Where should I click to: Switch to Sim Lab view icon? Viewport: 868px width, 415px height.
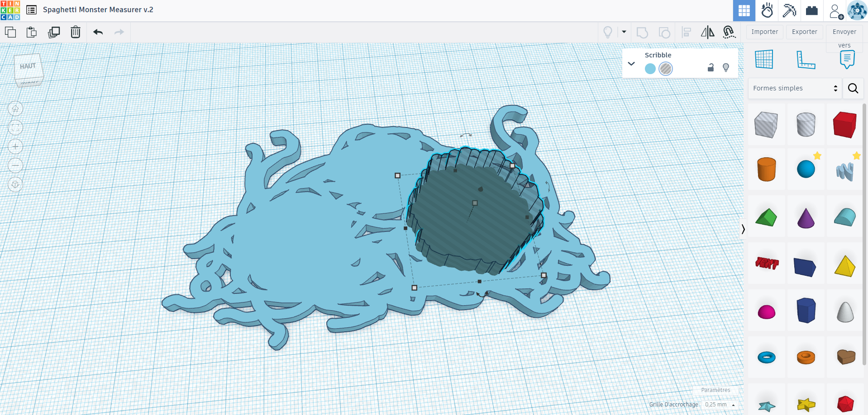pyautogui.click(x=767, y=10)
